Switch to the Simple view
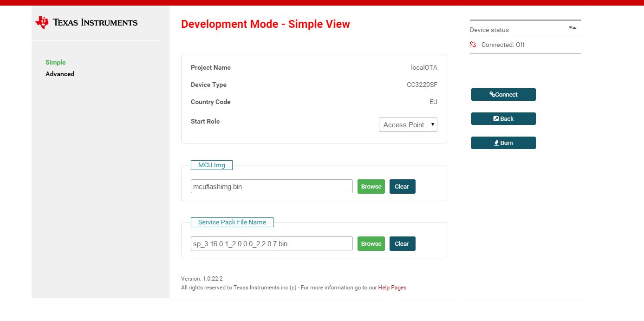 pyautogui.click(x=56, y=62)
